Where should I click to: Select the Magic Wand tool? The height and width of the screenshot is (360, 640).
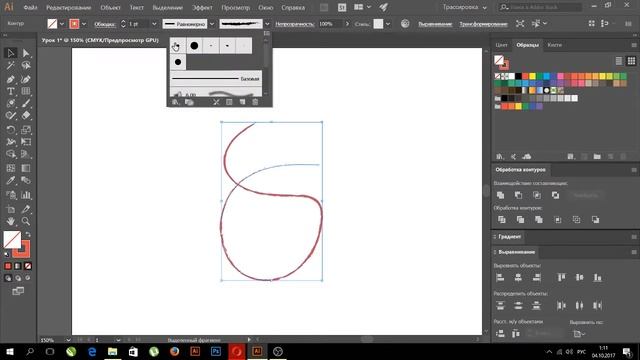click(11, 65)
